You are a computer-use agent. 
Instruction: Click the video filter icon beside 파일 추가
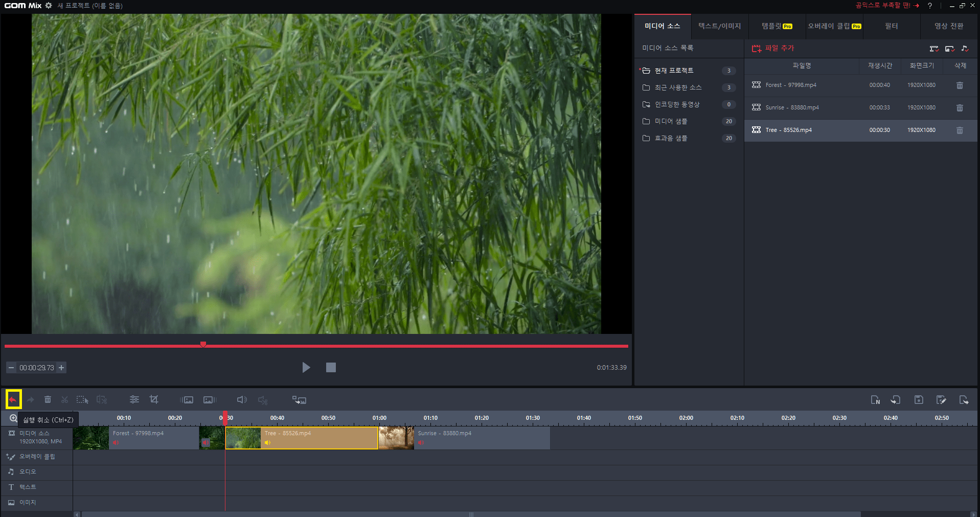(934, 49)
